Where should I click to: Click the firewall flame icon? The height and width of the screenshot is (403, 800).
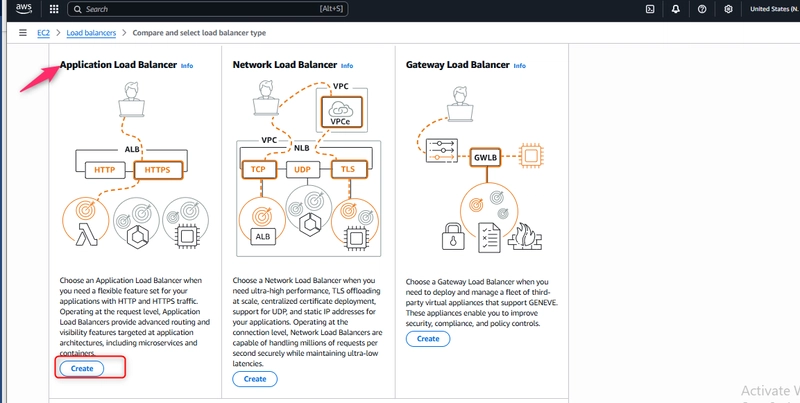(x=525, y=236)
